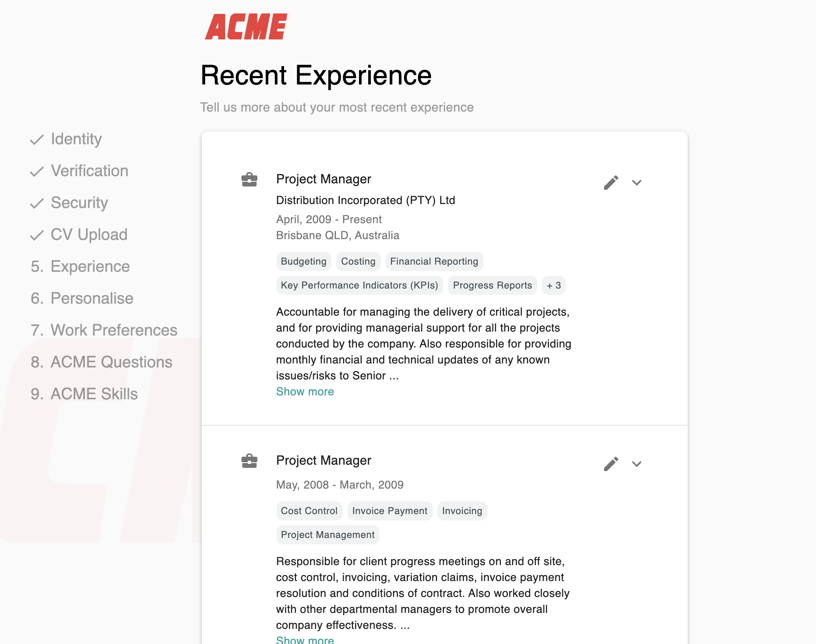Expand the Distribution Incorporated job chevron
The width and height of the screenshot is (816, 644).
point(637,183)
